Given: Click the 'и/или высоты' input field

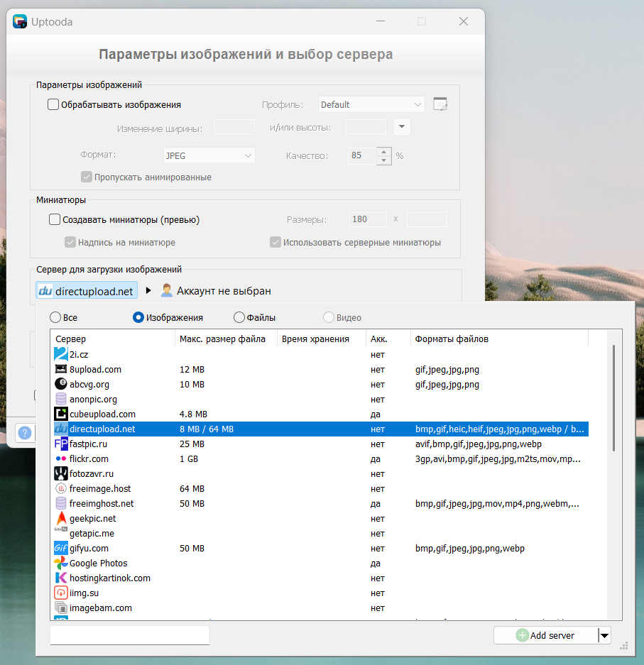Looking at the screenshot, I should click(366, 127).
